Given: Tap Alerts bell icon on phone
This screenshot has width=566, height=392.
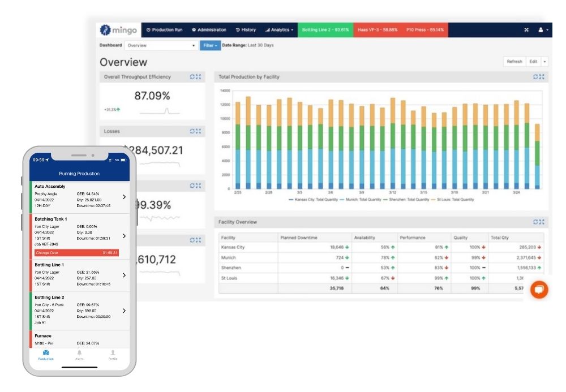Looking at the screenshot, I should [79, 355].
